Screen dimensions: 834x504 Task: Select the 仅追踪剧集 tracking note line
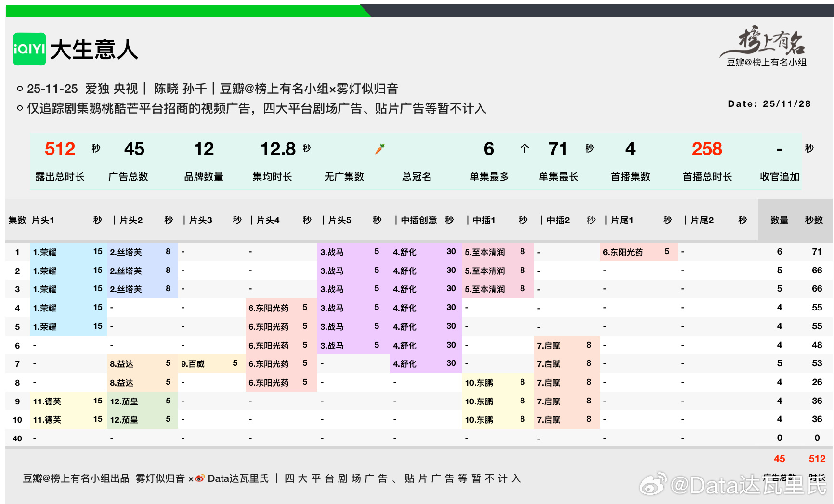[257, 108]
